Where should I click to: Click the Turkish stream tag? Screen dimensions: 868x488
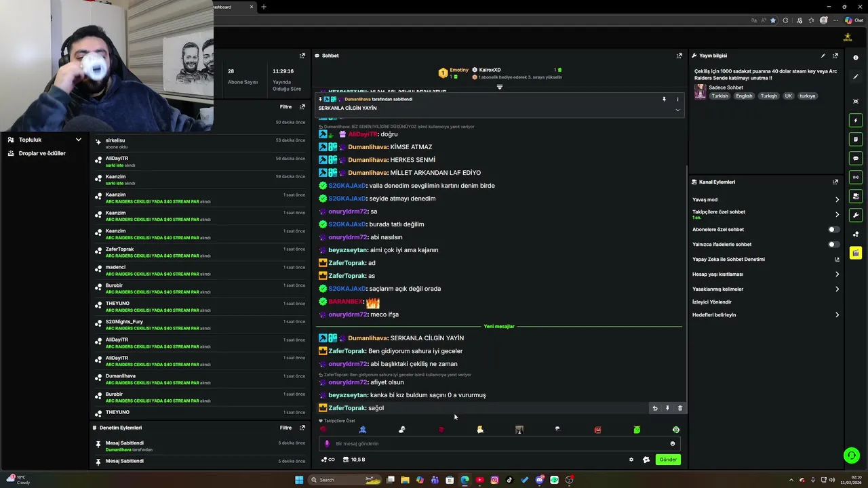pyautogui.click(x=719, y=96)
